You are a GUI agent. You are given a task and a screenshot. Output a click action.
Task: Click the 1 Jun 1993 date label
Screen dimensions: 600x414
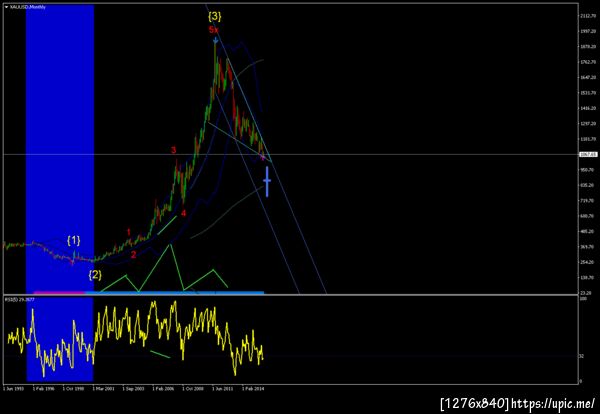pos(13,389)
